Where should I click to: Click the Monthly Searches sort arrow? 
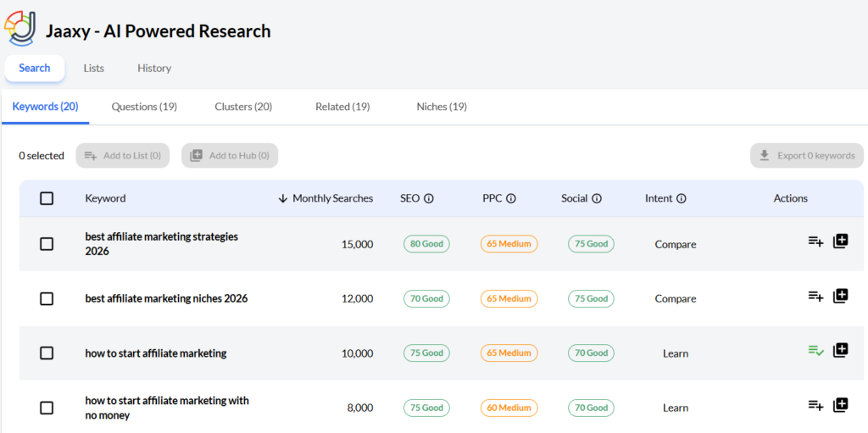283,198
